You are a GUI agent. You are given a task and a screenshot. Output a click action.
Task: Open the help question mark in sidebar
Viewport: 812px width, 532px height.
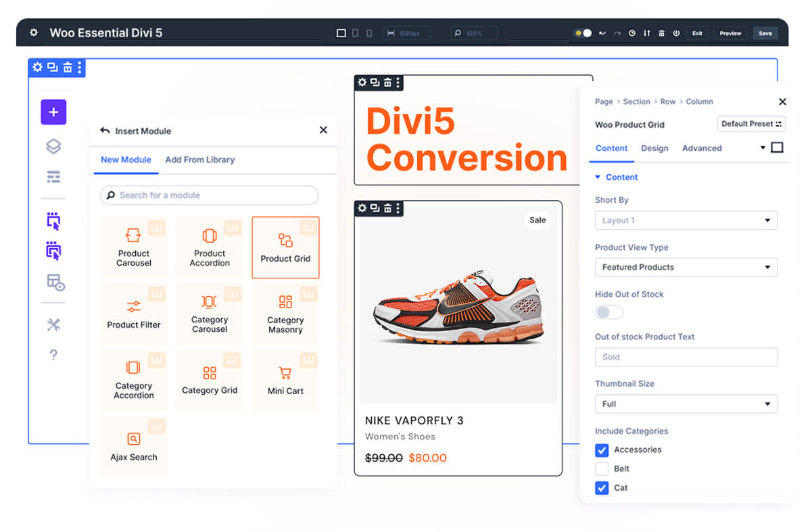pyautogui.click(x=53, y=355)
